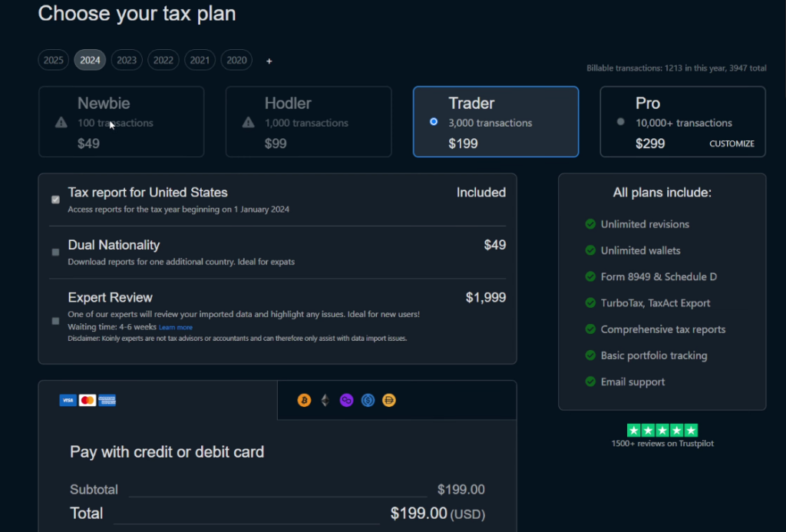This screenshot has height=532, width=786.
Task: Switch to the 2023 tax year tab
Action: pyautogui.click(x=127, y=60)
